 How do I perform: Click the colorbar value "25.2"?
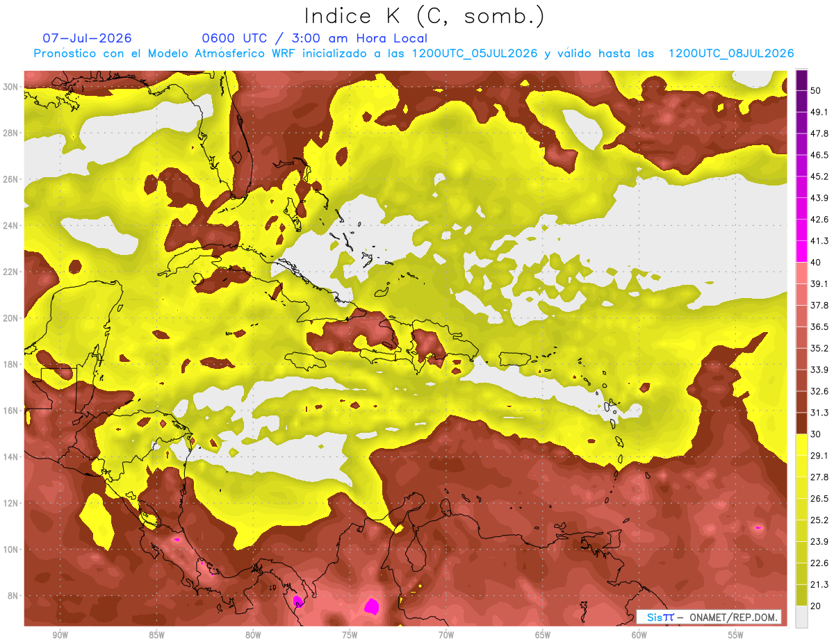(x=819, y=520)
